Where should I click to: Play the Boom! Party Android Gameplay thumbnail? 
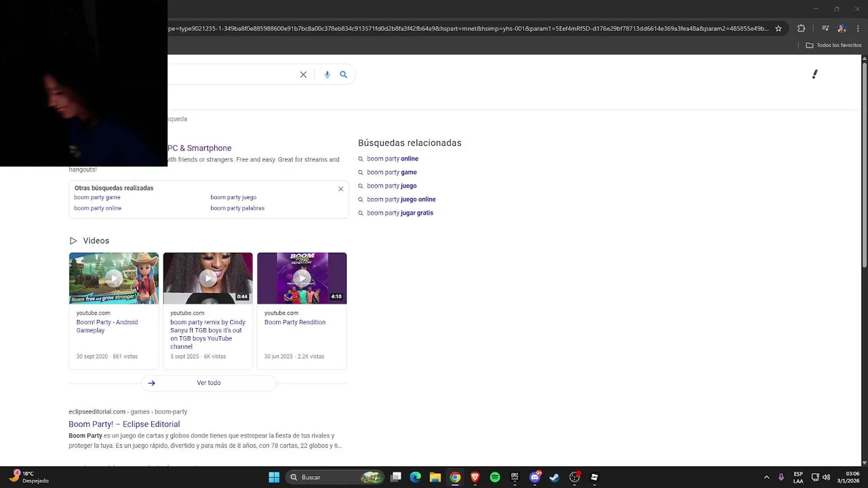114,278
